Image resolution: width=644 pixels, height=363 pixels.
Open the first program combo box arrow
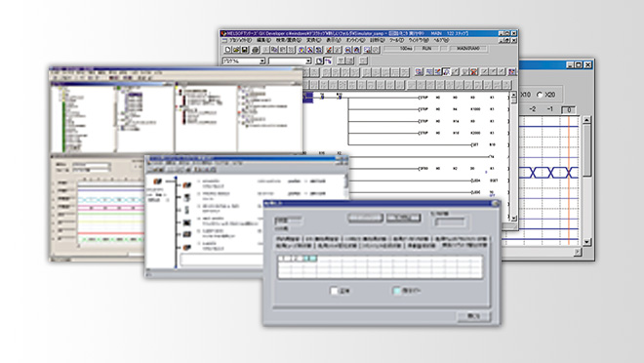pyautogui.click(x=262, y=61)
